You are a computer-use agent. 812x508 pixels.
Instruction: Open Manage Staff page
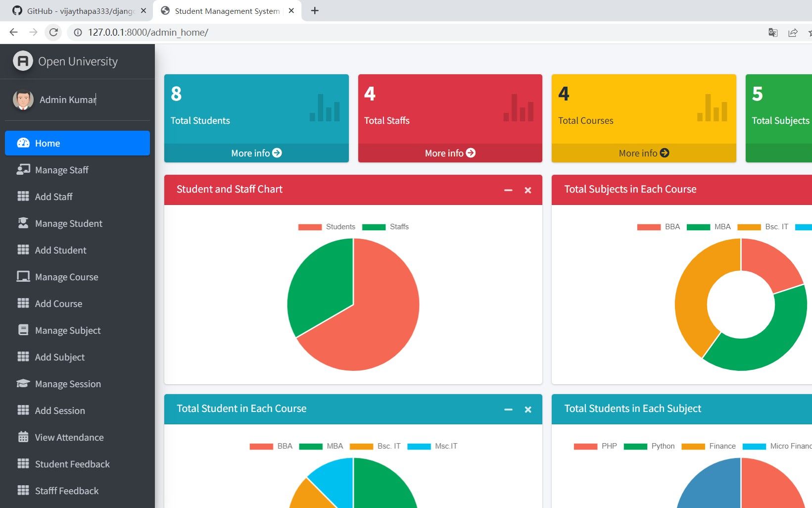(77, 170)
